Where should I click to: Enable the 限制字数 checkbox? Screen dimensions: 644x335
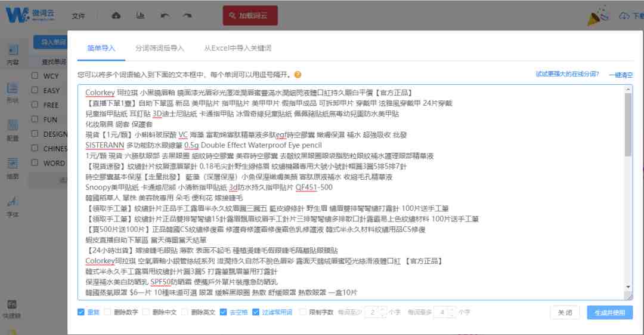pos(302,312)
